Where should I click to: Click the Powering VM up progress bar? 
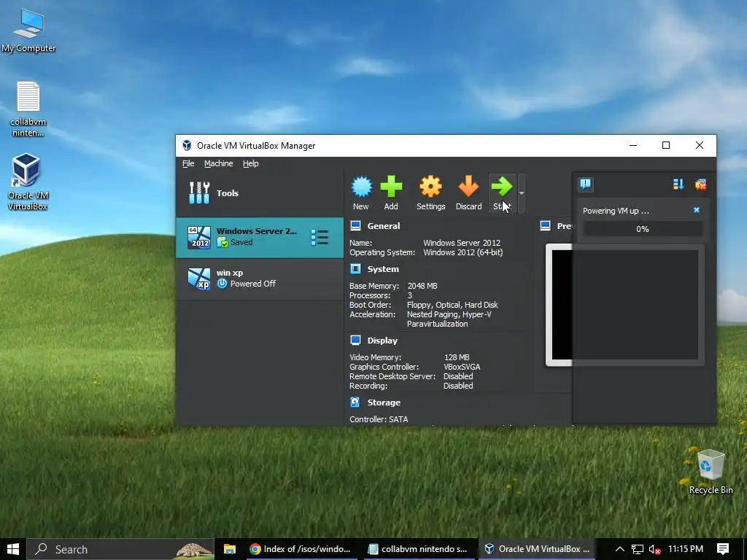click(x=643, y=228)
